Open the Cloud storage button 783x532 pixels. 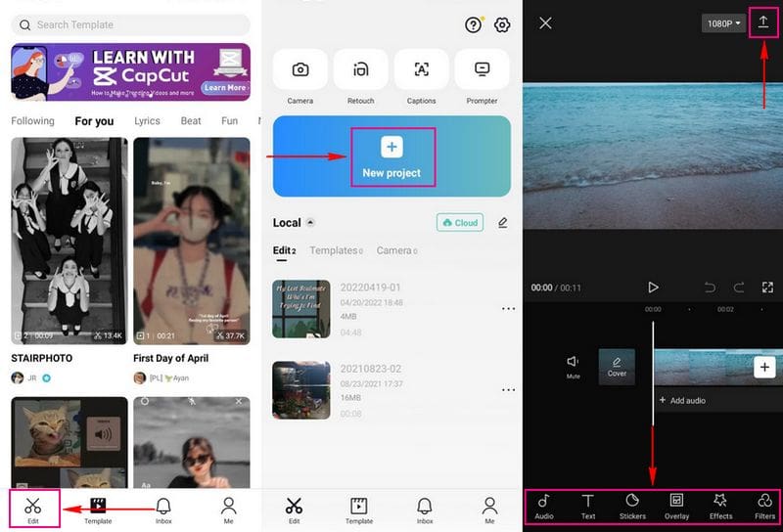(460, 223)
